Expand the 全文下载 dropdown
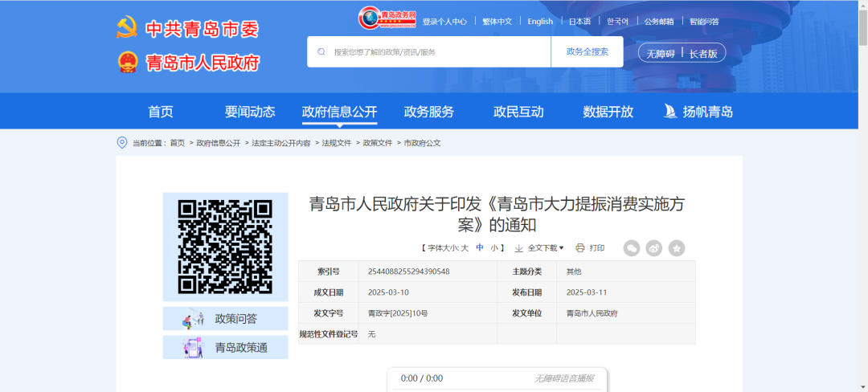Viewport: 868px width, 392px height. click(539, 248)
